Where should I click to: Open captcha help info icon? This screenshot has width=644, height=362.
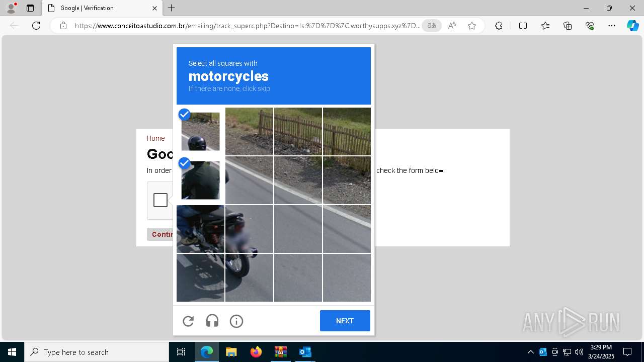click(236, 321)
